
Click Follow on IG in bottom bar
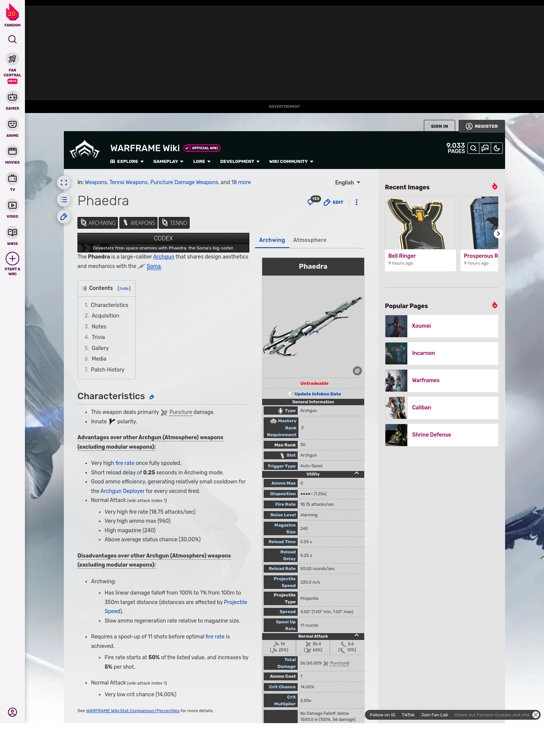pos(382,715)
